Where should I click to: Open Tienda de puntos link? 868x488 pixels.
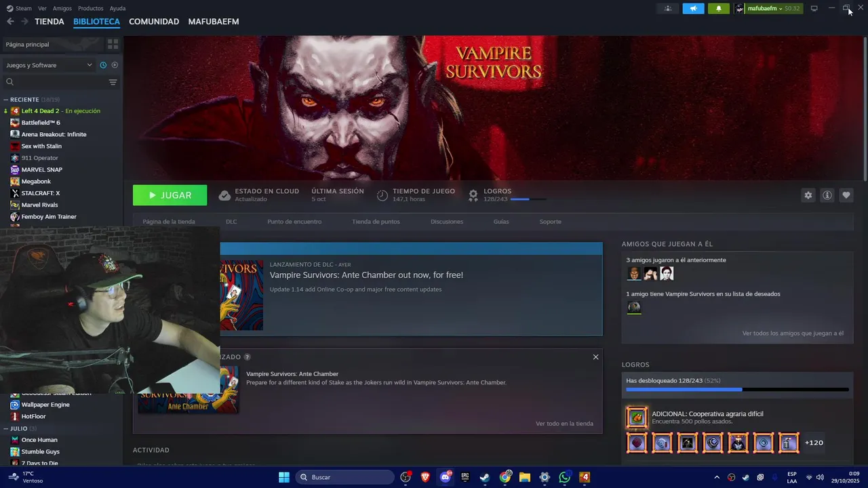(376, 222)
